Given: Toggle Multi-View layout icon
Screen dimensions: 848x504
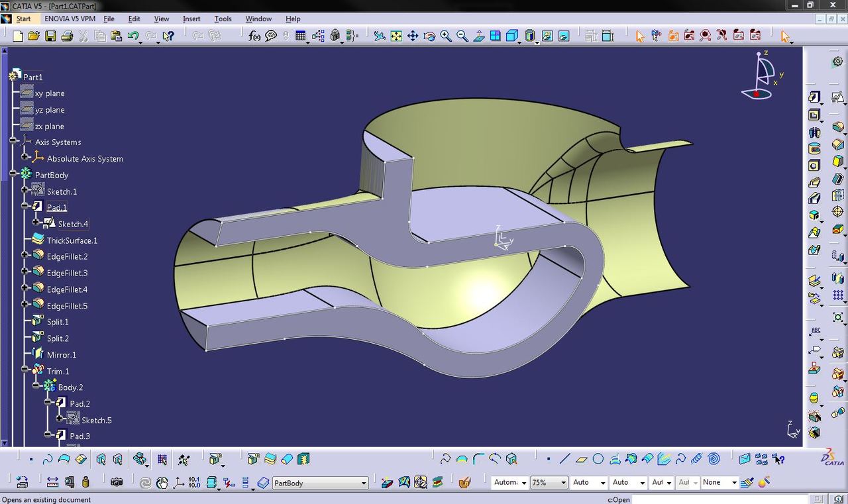Looking at the screenshot, I should tap(495, 36).
